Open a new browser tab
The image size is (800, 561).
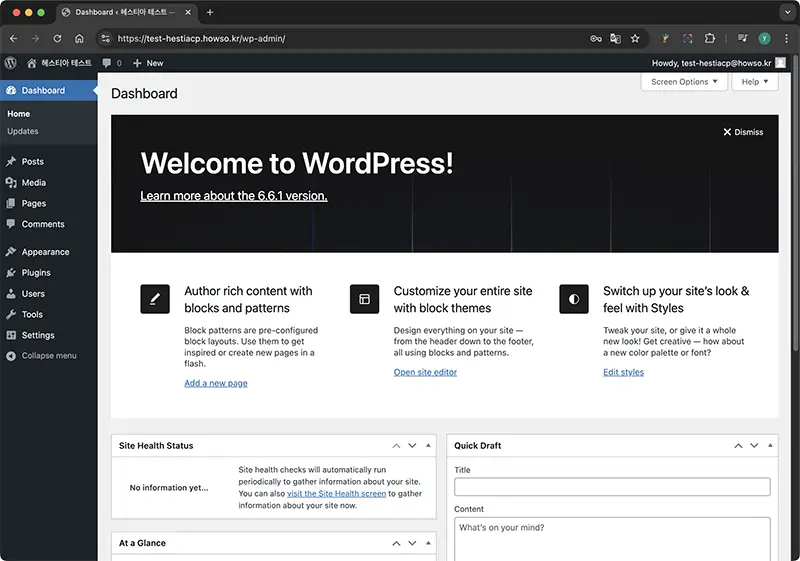point(210,12)
